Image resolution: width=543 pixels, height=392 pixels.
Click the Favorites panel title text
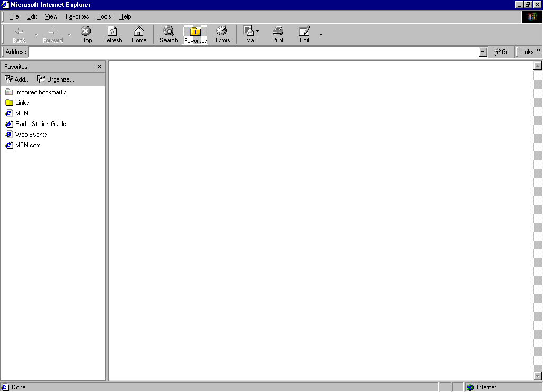coord(16,66)
